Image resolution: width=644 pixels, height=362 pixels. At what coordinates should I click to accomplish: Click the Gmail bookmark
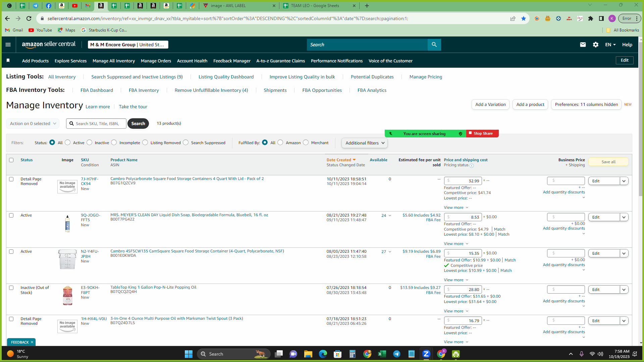[14, 30]
